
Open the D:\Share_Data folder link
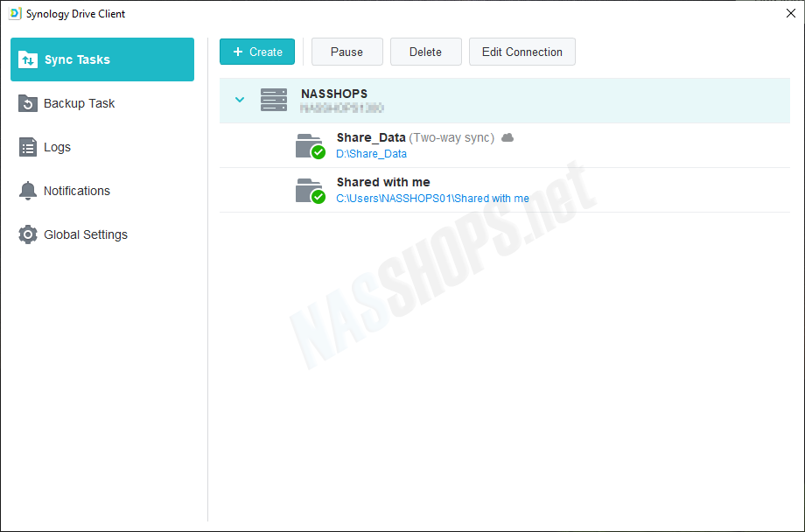[371, 153]
